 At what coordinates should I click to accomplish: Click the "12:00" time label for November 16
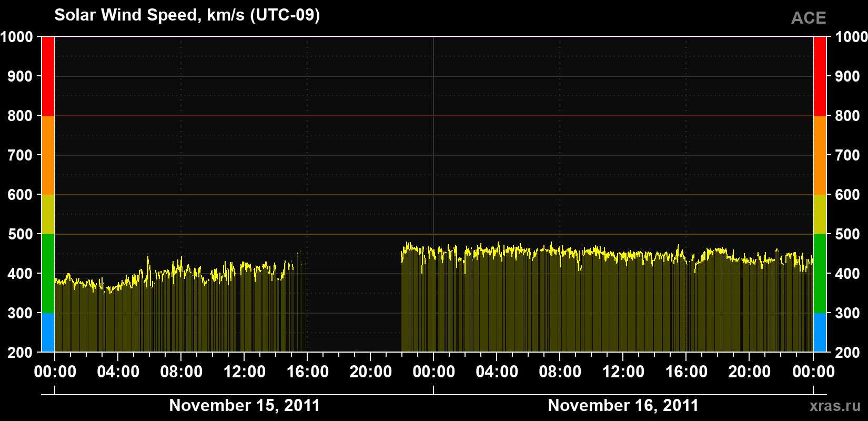click(623, 372)
